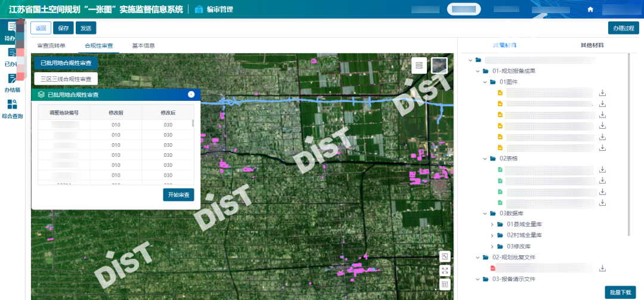
Task: Collapse the 02-规划批复文件 folder
Action: pos(477,257)
